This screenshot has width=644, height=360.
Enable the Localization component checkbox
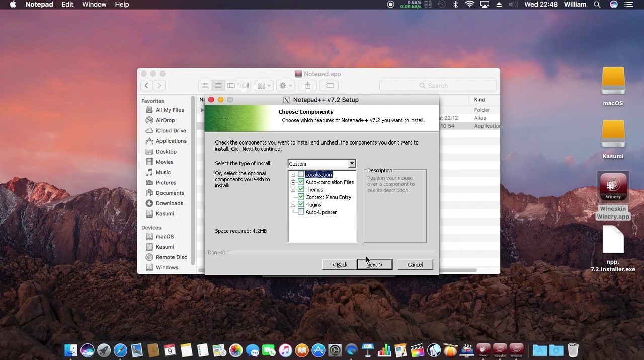[x=301, y=175]
